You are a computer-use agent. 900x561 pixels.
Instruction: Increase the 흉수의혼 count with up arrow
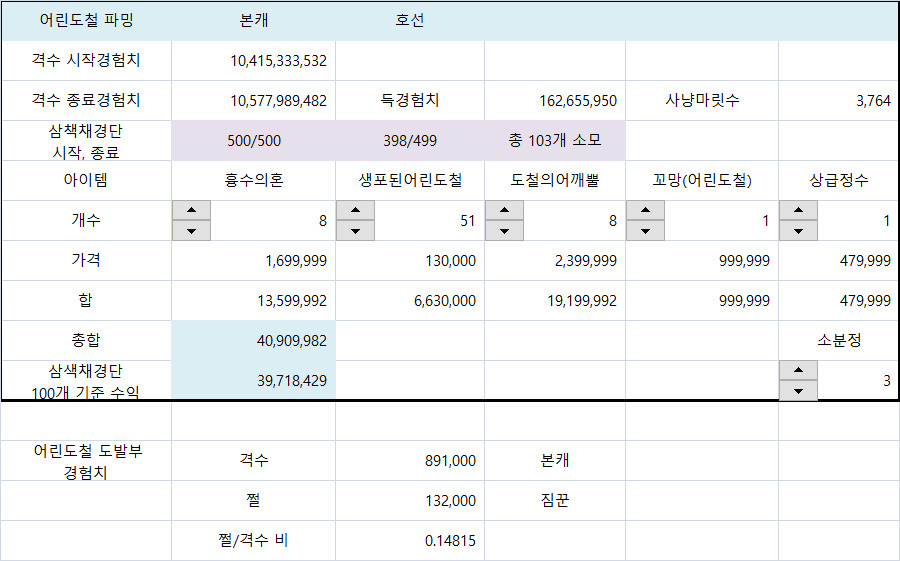click(x=191, y=211)
